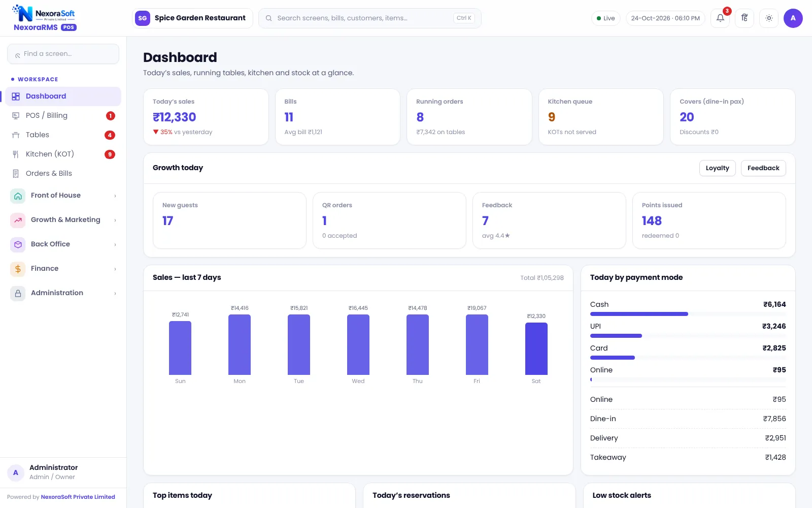Open Dashboard menu item
Screen dimensions: 812x508
(x=63, y=97)
